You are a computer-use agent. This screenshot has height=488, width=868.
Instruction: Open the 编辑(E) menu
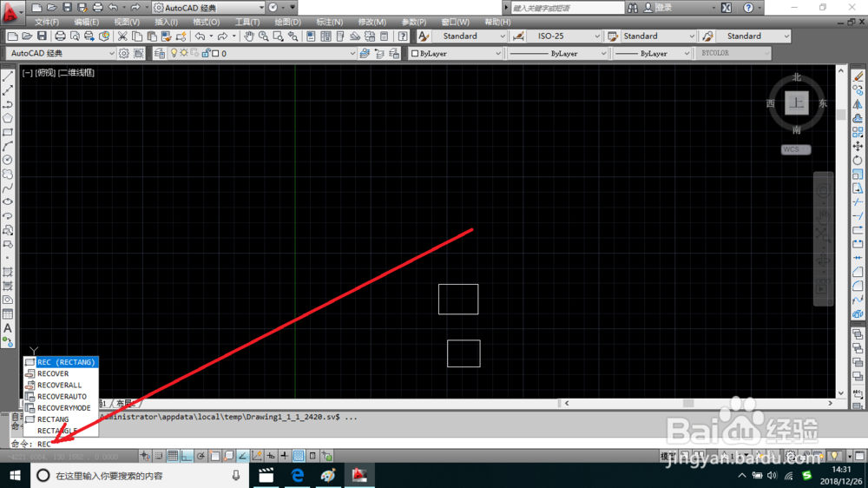86,23
